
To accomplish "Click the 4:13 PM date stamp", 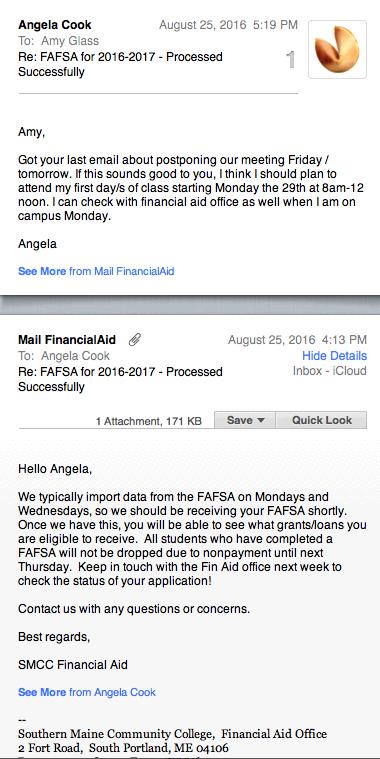I will coord(297,340).
